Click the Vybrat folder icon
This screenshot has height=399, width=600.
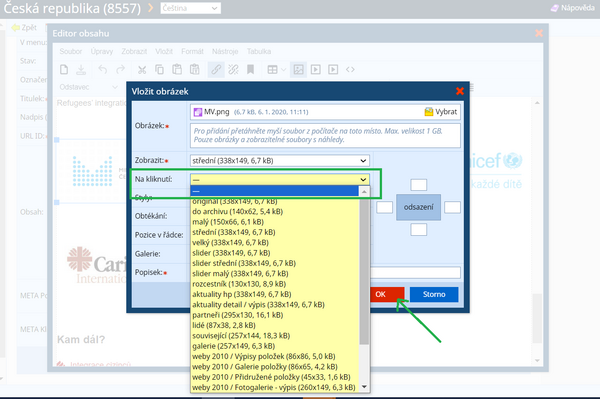pos(429,112)
